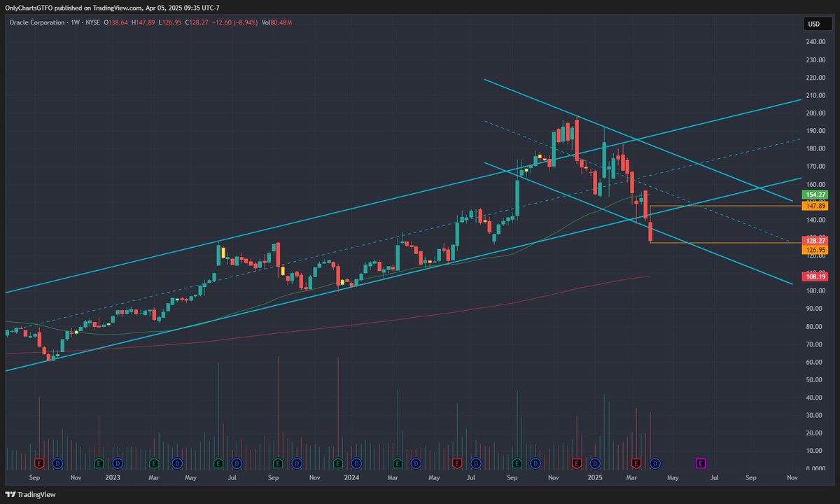Image resolution: width=840 pixels, height=504 pixels.
Task: Open the dividend marker near Jan 2024
Action: pyautogui.click(x=356, y=463)
